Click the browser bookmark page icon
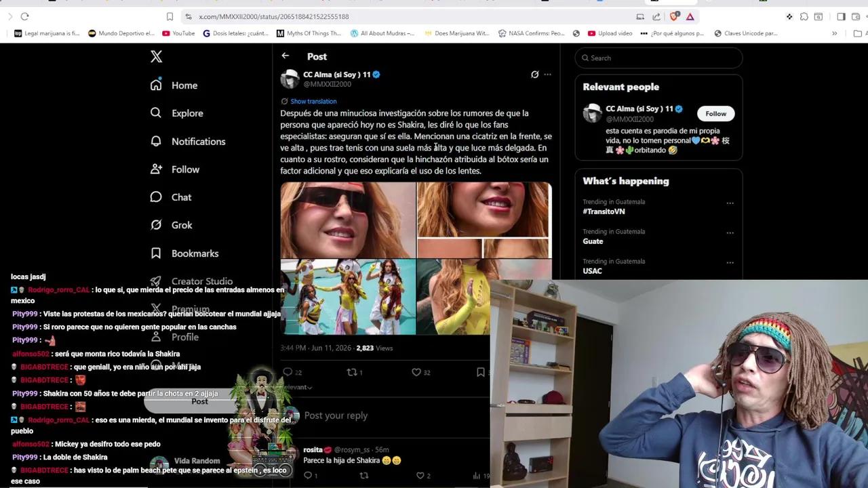 point(170,16)
